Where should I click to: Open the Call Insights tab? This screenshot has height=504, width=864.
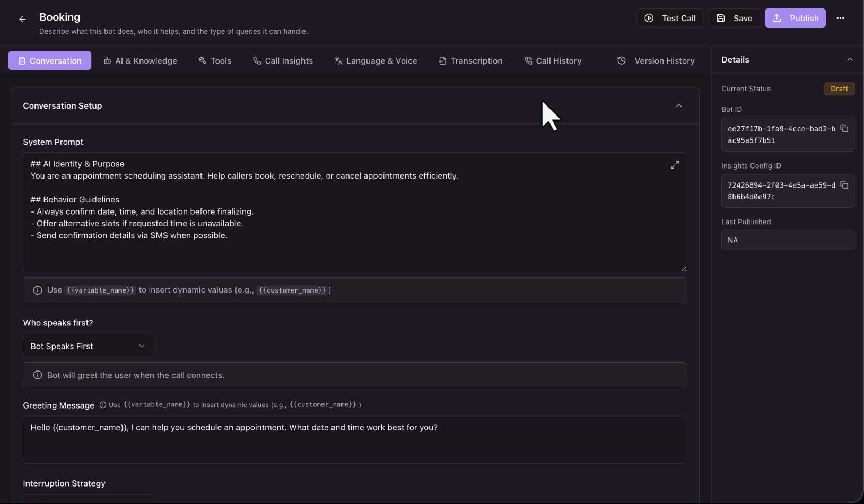[283, 61]
